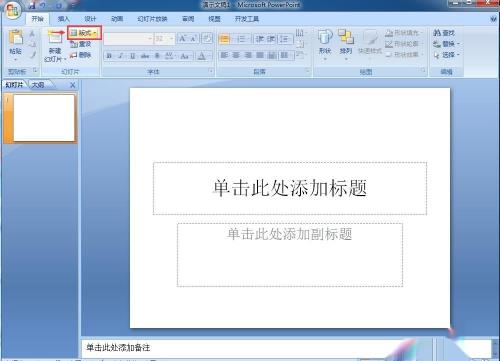Click the Text Direction icon
Image resolution: width=500 pixels, height=361 pixels.
pyautogui.click(x=300, y=33)
